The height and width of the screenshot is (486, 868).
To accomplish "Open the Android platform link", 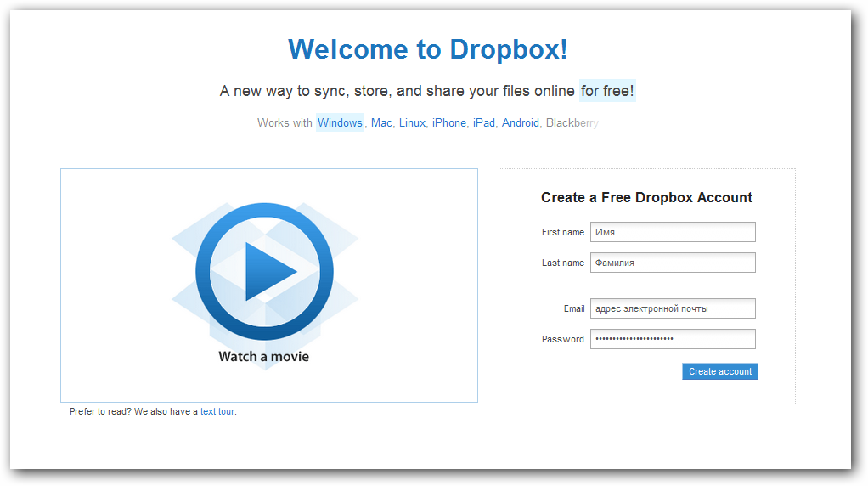I will pos(521,122).
